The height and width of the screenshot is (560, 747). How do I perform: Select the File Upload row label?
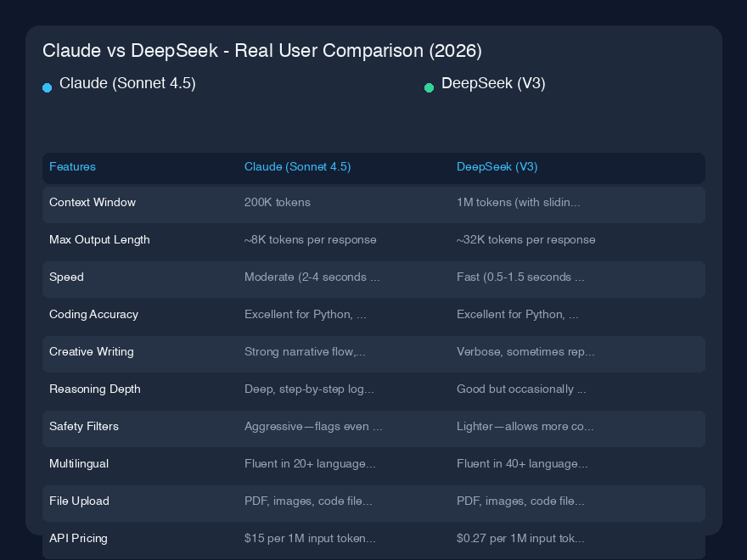pyautogui.click(x=79, y=501)
